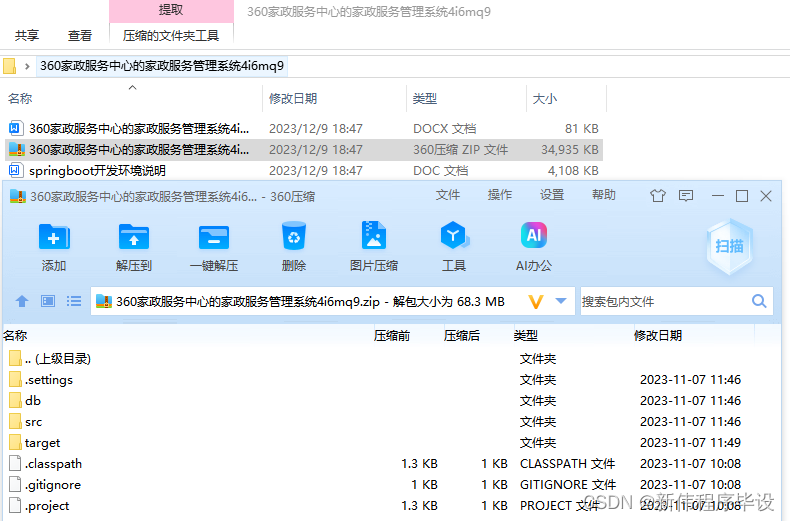
Task: Sort archive by 类型 column header
Action: (526, 336)
